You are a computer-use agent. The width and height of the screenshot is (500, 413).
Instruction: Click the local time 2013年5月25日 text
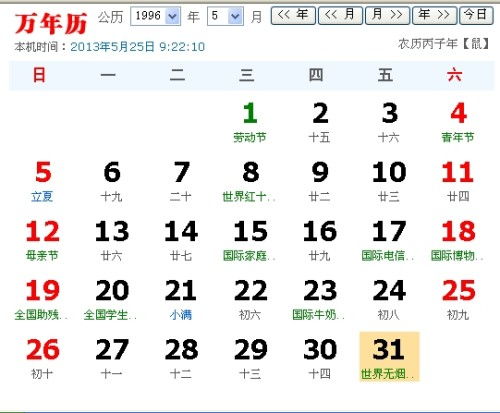[137, 47]
